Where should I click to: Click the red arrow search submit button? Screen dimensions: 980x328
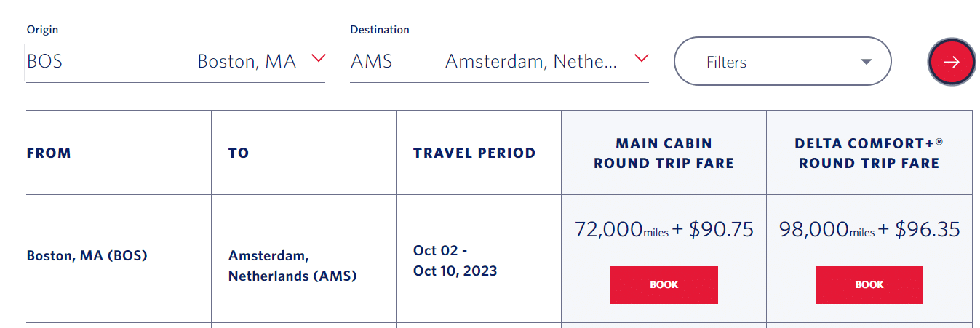tap(951, 62)
